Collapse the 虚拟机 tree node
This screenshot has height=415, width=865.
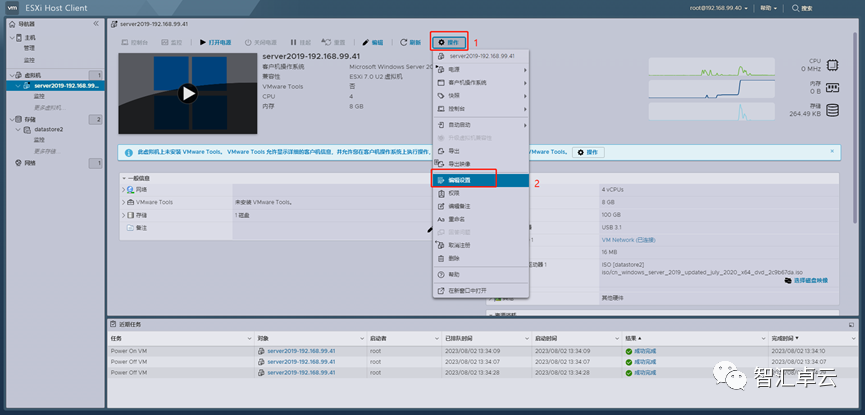[12, 75]
